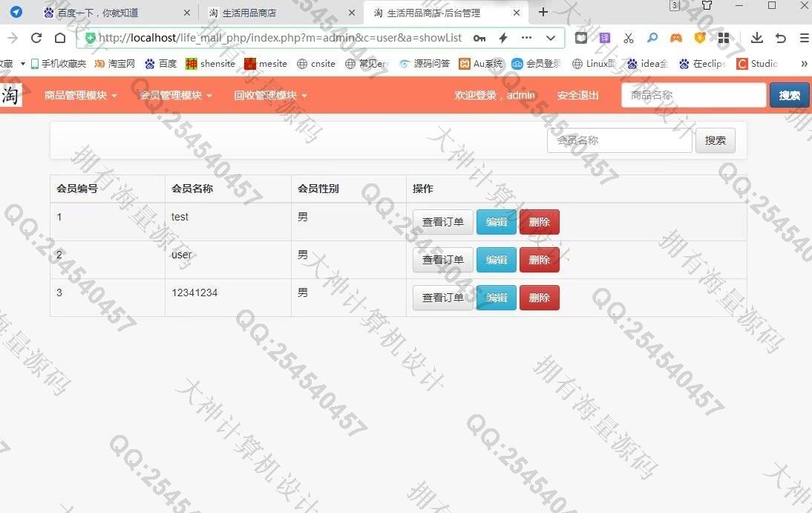
Task: Delete member 12341234
Action: click(539, 298)
